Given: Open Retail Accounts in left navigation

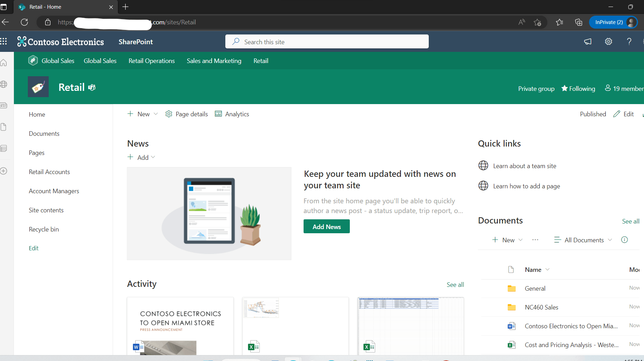Looking at the screenshot, I should [x=49, y=172].
